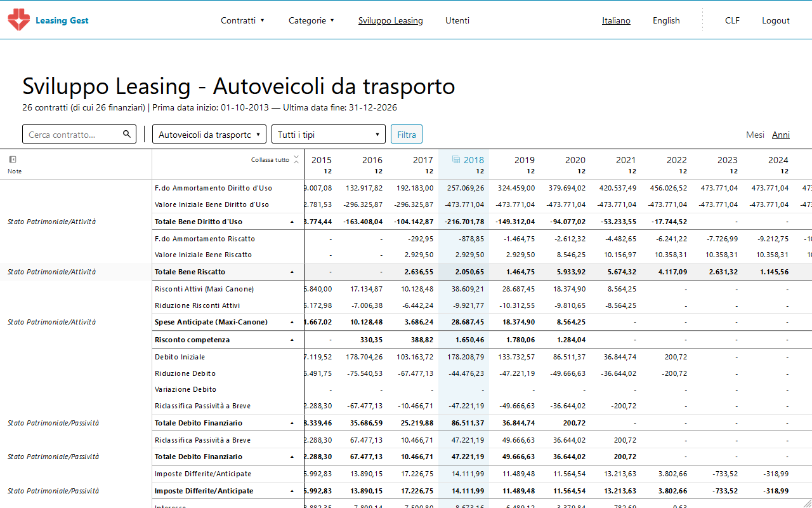
Task: Select the 2022 column header
Action: point(677,160)
